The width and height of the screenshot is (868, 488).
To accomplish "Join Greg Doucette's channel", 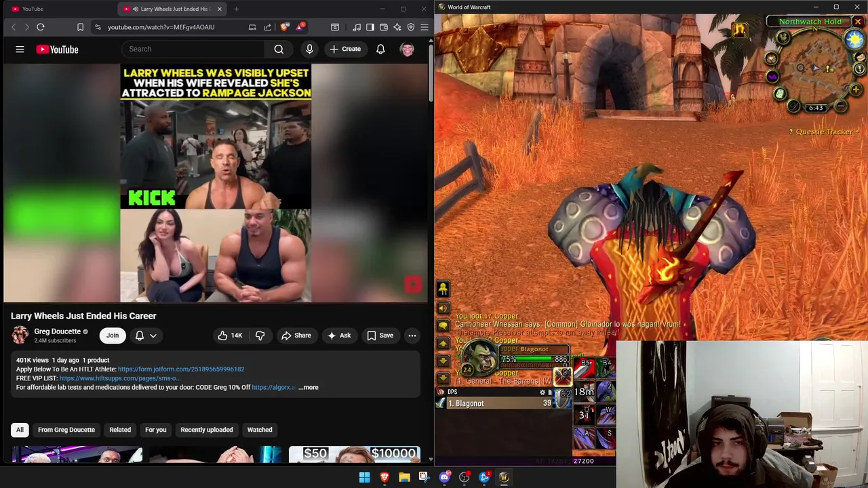I will click(x=113, y=335).
